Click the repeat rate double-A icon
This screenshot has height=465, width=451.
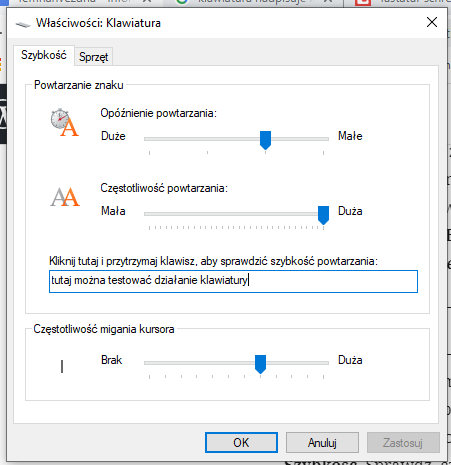(65, 197)
